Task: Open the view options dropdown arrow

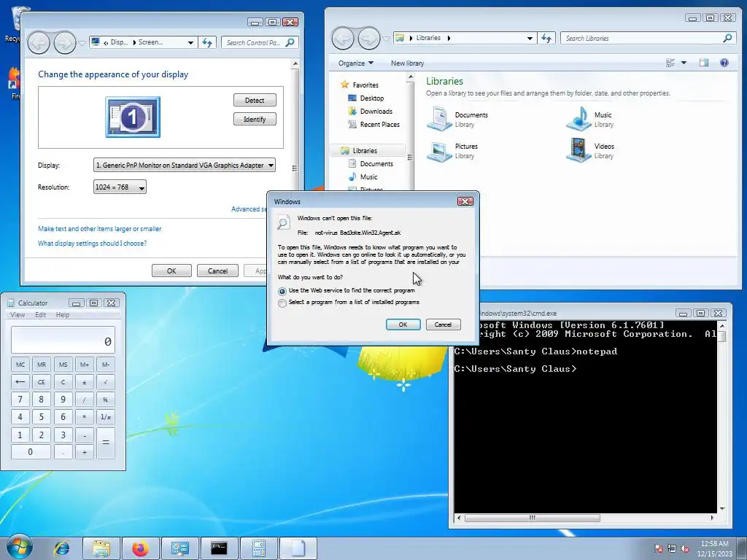Action: (684, 63)
